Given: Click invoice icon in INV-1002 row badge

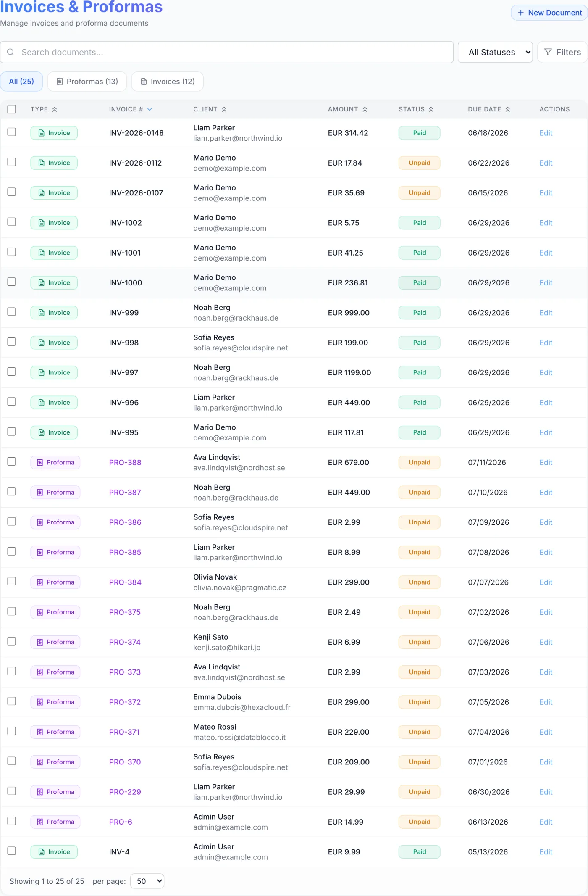Looking at the screenshot, I should click(x=41, y=223).
